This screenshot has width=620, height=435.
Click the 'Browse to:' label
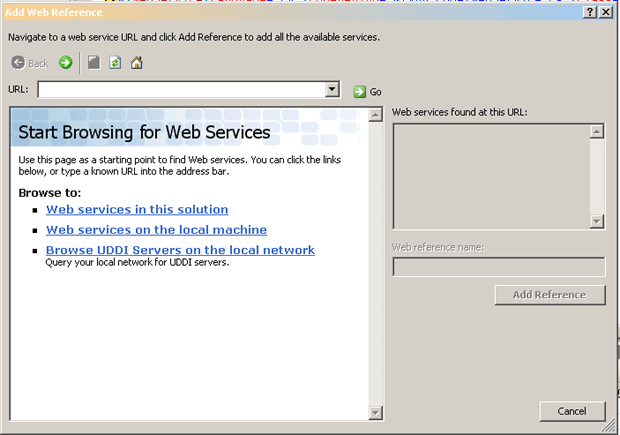[x=50, y=193]
